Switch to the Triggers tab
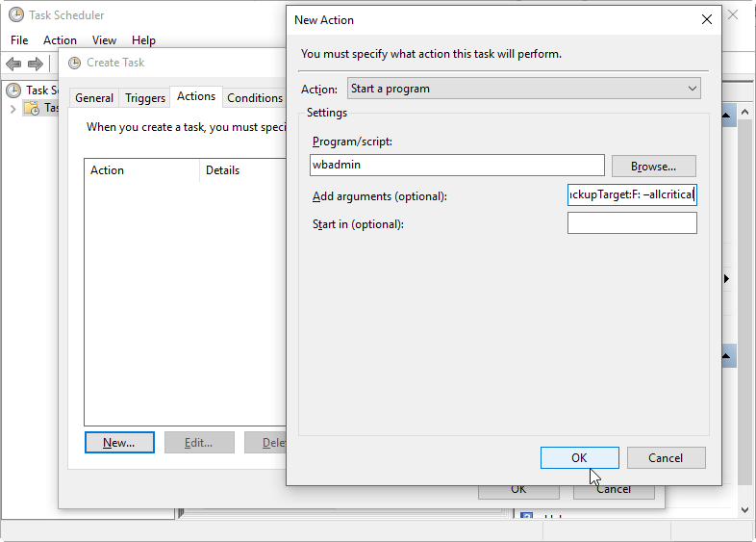The height and width of the screenshot is (542, 756). pos(145,98)
